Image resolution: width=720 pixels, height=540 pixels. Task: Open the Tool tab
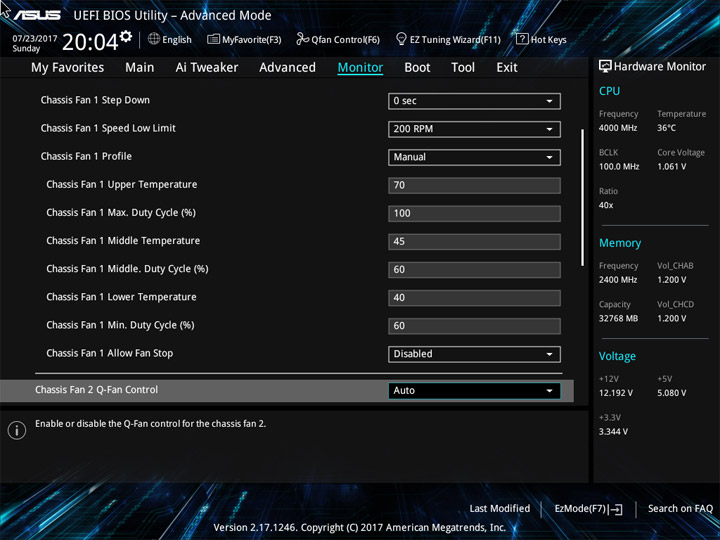coord(463,68)
